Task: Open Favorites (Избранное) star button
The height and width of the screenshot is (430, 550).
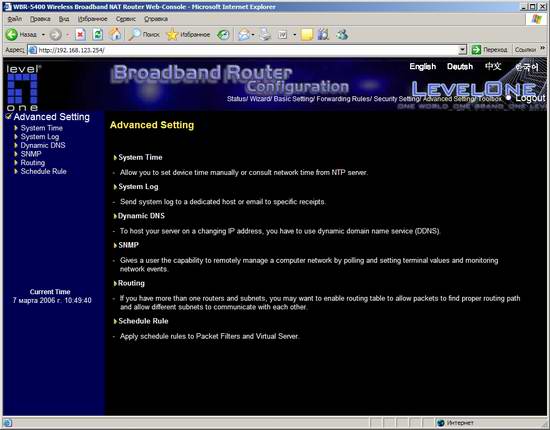Action: [x=188, y=34]
